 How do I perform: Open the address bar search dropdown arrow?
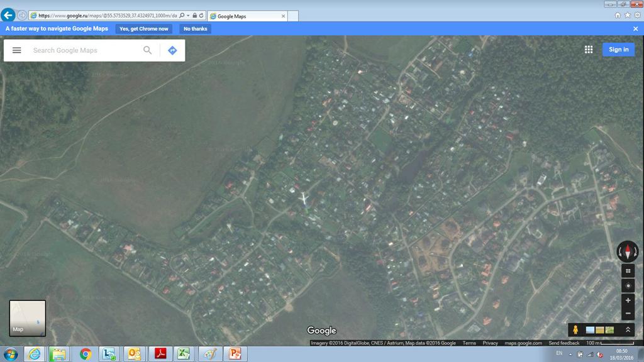point(188,16)
